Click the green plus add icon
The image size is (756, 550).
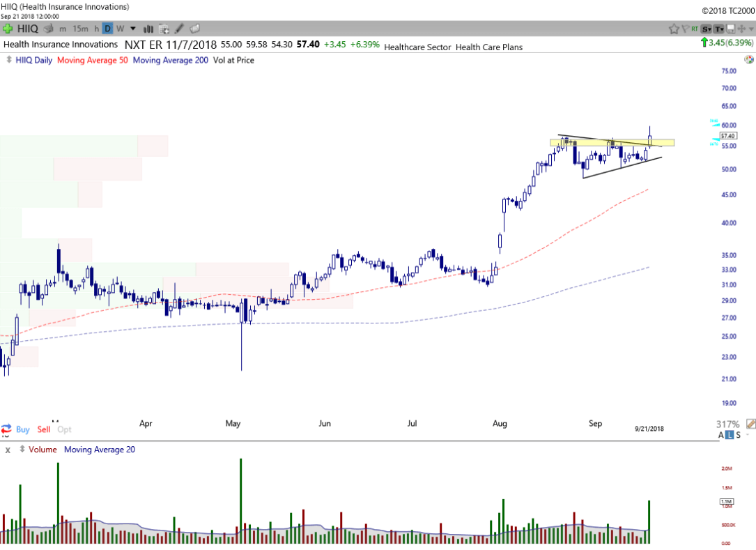8,29
